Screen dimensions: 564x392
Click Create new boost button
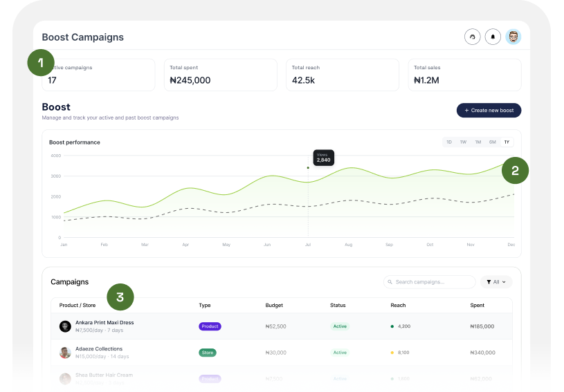click(489, 111)
